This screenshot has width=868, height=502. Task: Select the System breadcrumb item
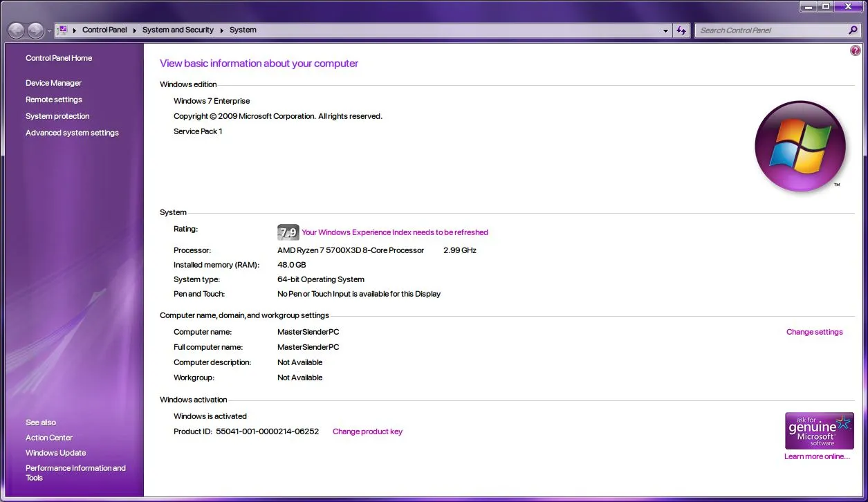point(243,30)
